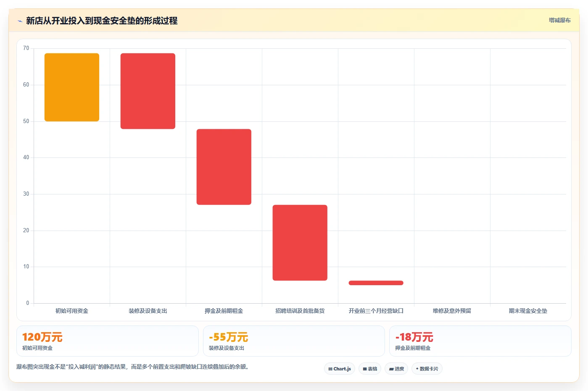Click the red 装修及设备支出 bar
This screenshot has width=588, height=391.
click(x=148, y=91)
